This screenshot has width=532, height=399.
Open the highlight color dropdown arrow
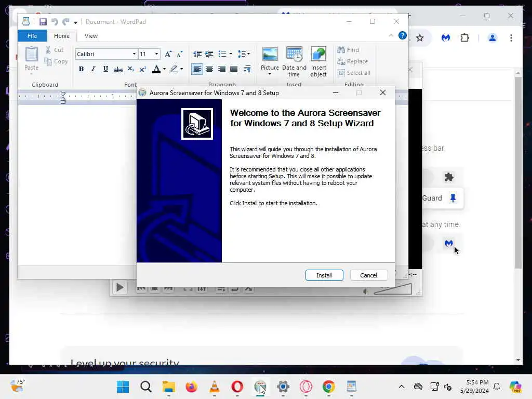click(181, 69)
